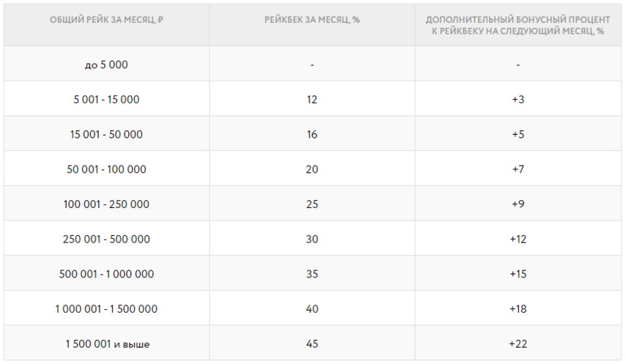The image size is (626, 364).
Task: Click the 'ДОПОЛНИТЕЛЬНЫЙ БОНУСНЫЙ ПРОЦЕНТ' column header
Action: pos(518,25)
